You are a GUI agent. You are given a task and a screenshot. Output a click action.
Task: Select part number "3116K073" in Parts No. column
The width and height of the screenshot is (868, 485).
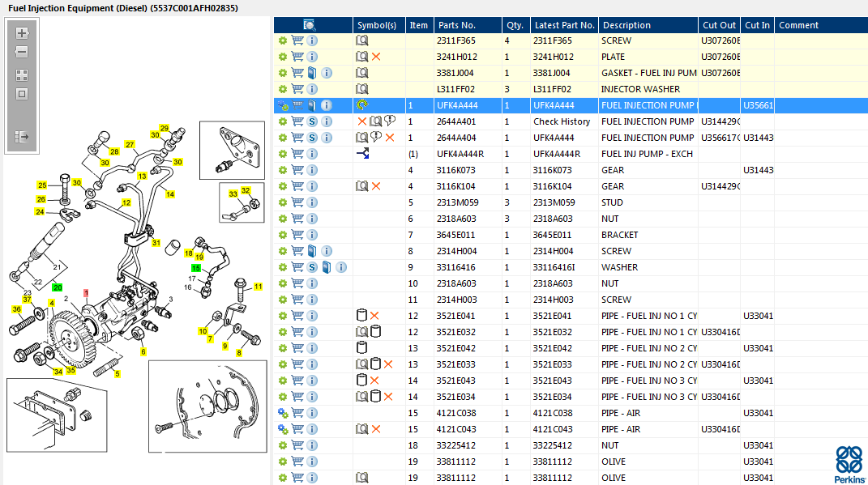(x=455, y=170)
